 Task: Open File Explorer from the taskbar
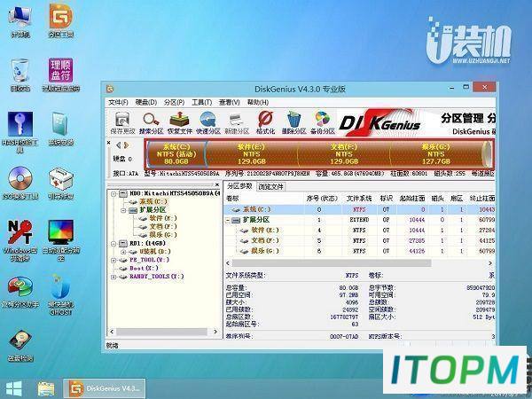(46, 389)
